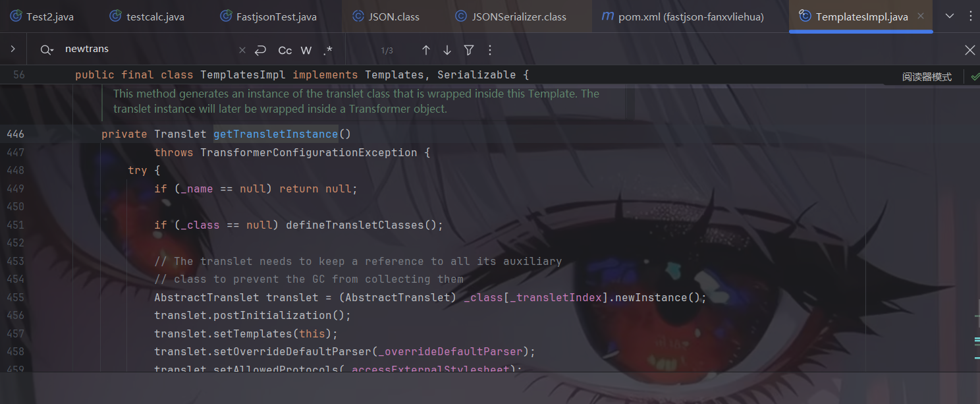Open the find bar more options menu
Image resolution: width=980 pixels, height=404 pixels.
pyautogui.click(x=489, y=50)
